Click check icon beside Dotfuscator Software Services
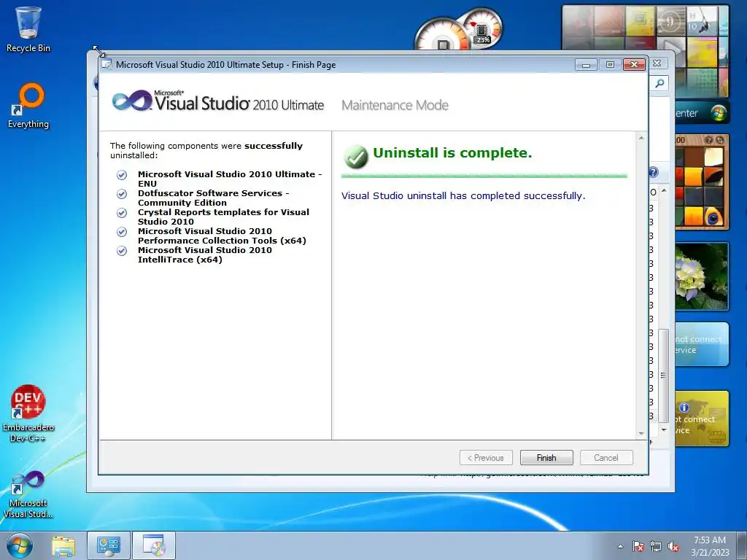 pos(122,194)
